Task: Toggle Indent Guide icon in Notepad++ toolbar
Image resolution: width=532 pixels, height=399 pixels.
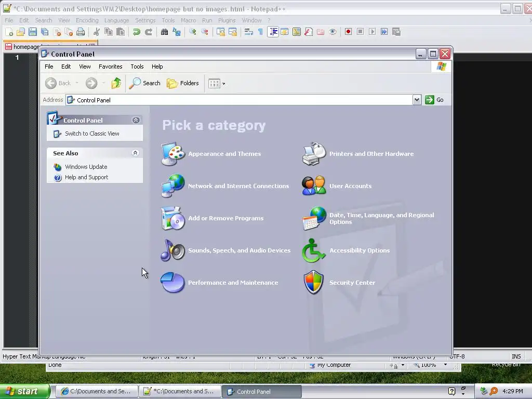Action: coord(273,32)
